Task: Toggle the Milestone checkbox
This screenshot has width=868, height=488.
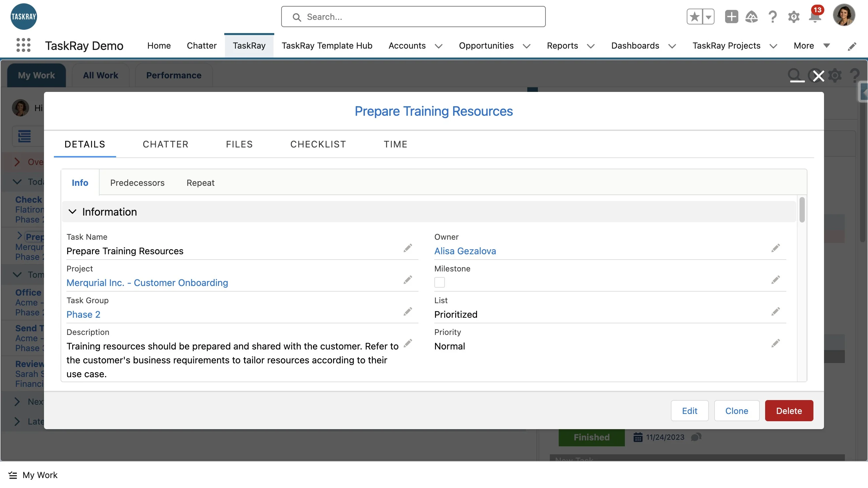Action: [x=439, y=282]
